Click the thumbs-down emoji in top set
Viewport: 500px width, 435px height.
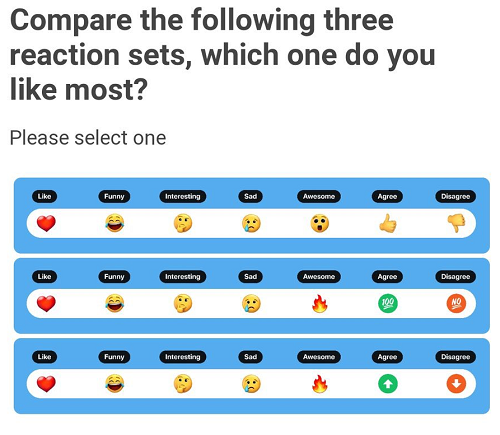[456, 223]
